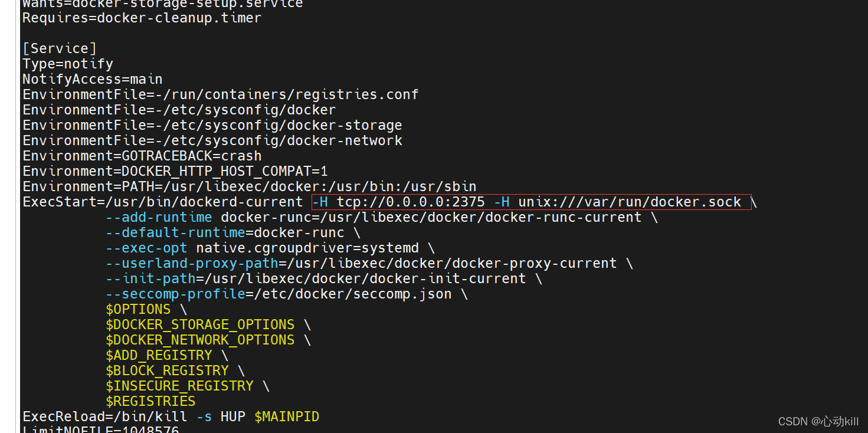Click the --add-runtime option
This screenshot has height=433, width=868.
[159, 217]
